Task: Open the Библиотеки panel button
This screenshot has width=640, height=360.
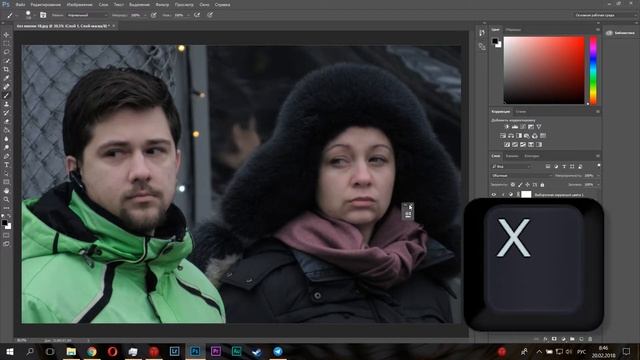Action: tap(621, 33)
